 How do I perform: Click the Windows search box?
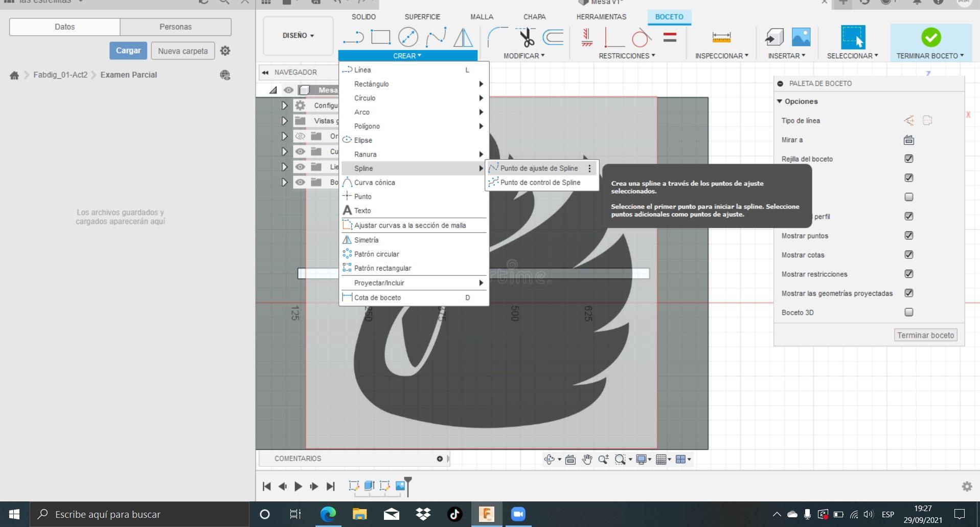[x=140, y=514]
